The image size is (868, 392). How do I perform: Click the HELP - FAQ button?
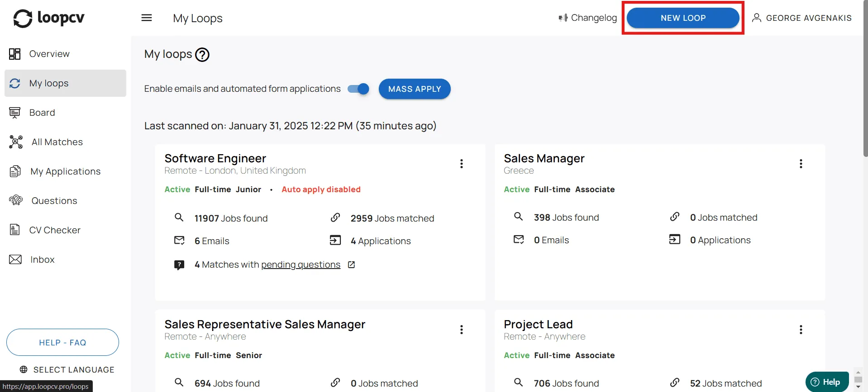(62, 342)
